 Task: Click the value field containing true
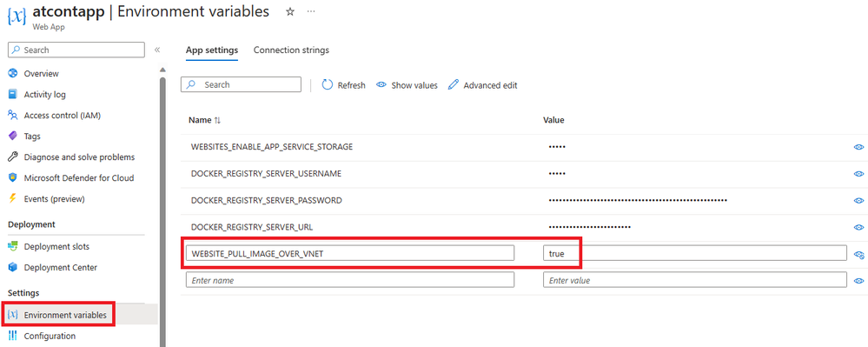695,253
